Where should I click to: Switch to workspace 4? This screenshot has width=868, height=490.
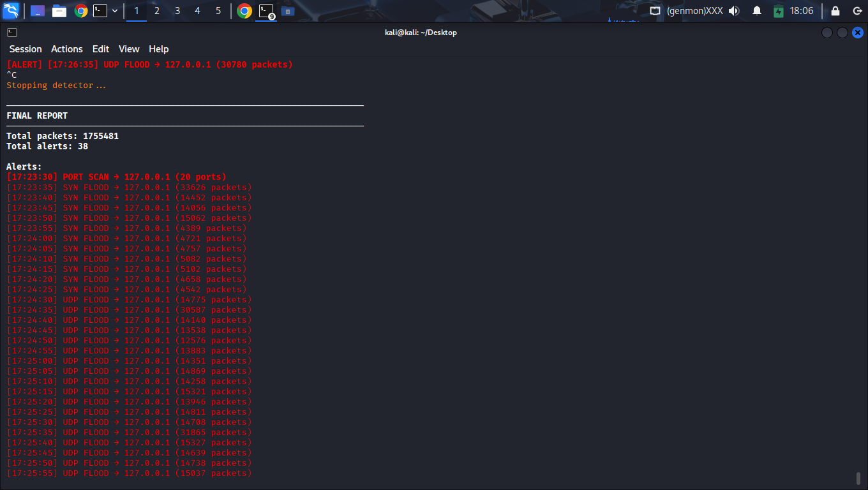197,11
